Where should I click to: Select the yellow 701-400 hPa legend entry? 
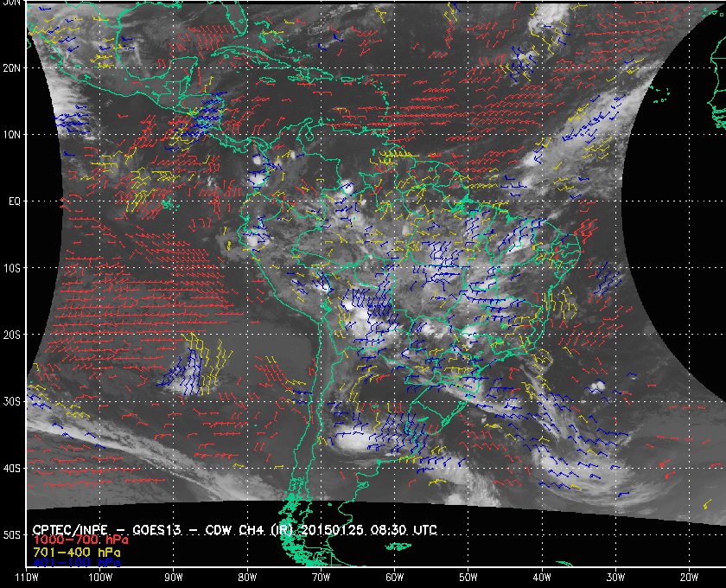tap(77, 553)
